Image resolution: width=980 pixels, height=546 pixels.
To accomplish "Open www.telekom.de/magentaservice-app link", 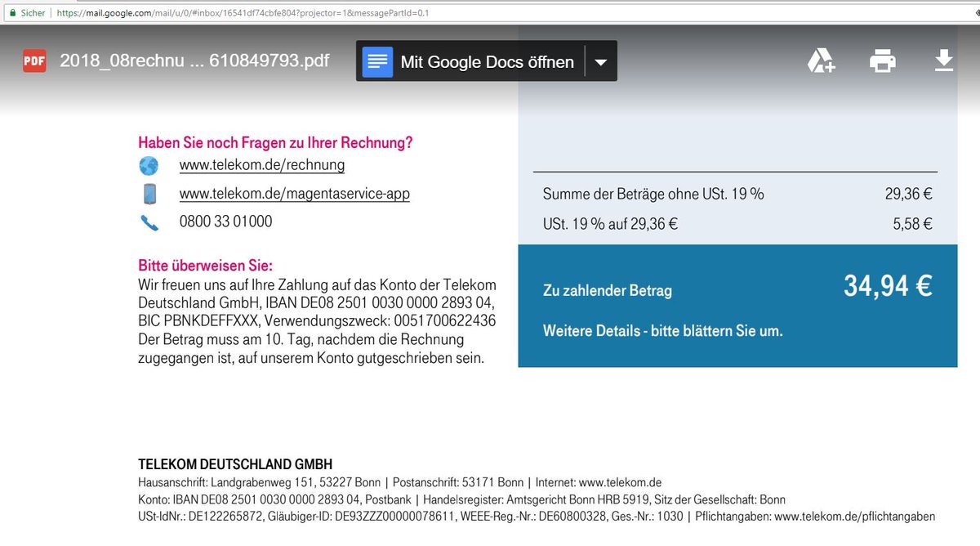I will (x=295, y=194).
